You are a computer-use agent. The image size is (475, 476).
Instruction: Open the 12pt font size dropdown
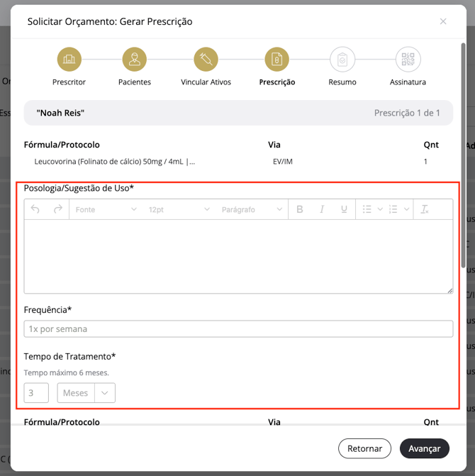coord(179,209)
